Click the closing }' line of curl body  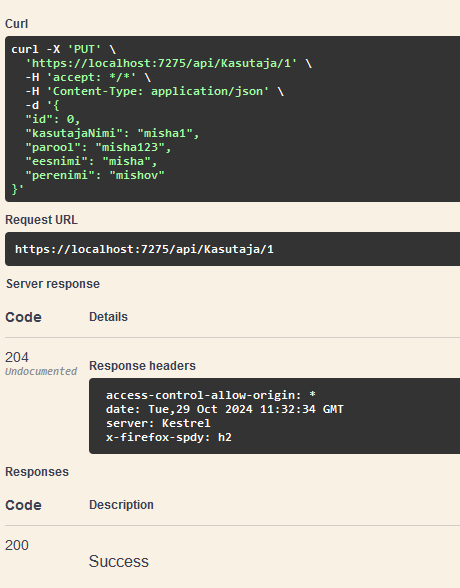pyautogui.click(x=18, y=189)
